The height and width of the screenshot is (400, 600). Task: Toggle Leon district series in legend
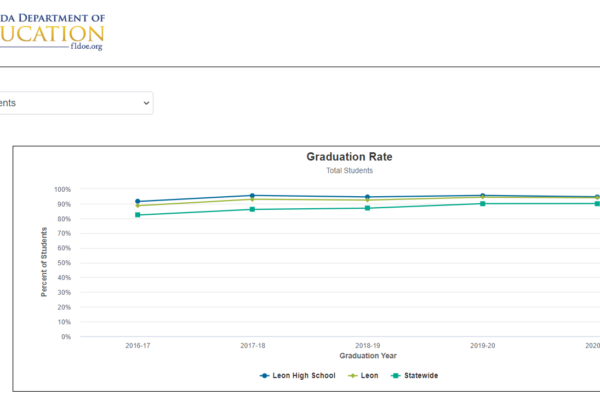[x=363, y=376]
